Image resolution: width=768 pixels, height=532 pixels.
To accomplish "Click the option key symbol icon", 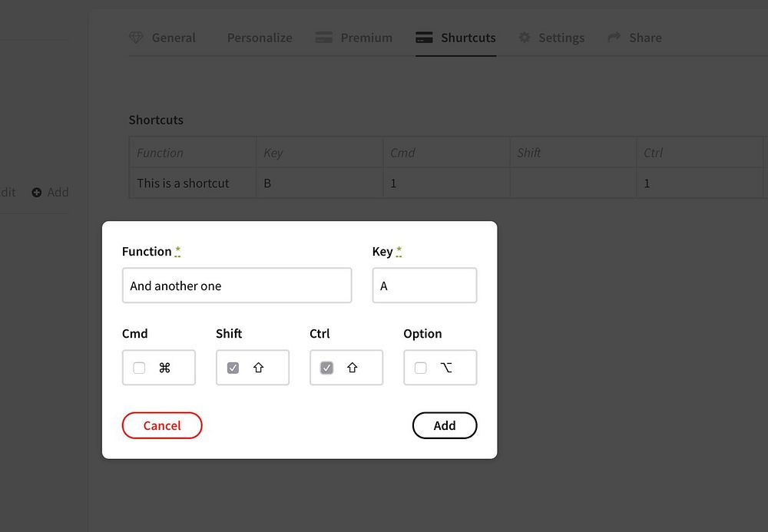I will pyautogui.click(x=446, y=368).
